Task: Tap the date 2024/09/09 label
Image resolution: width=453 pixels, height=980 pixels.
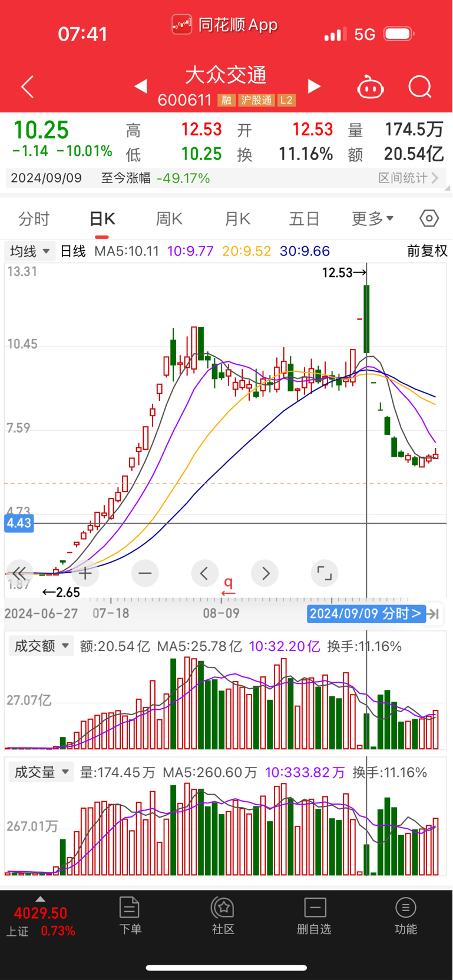Action: click(x=46, y=178)
